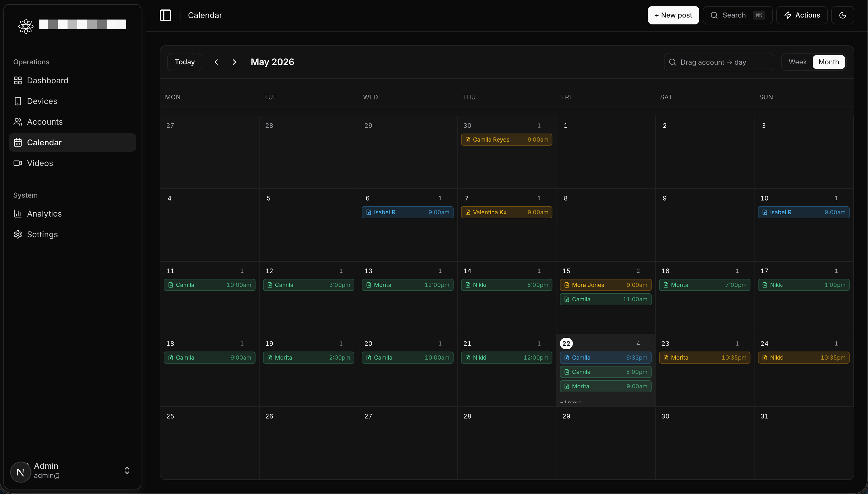Select day number 31
The image size is (868, 494).
764,416
